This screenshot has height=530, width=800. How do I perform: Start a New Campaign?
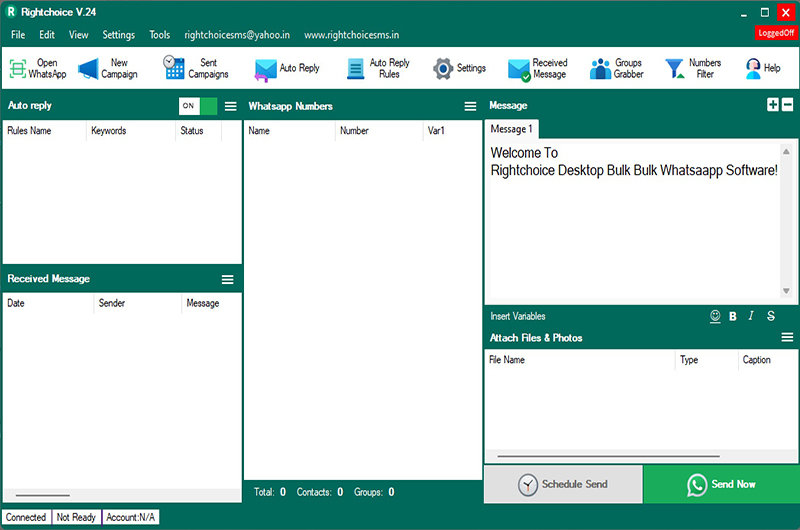108,69
